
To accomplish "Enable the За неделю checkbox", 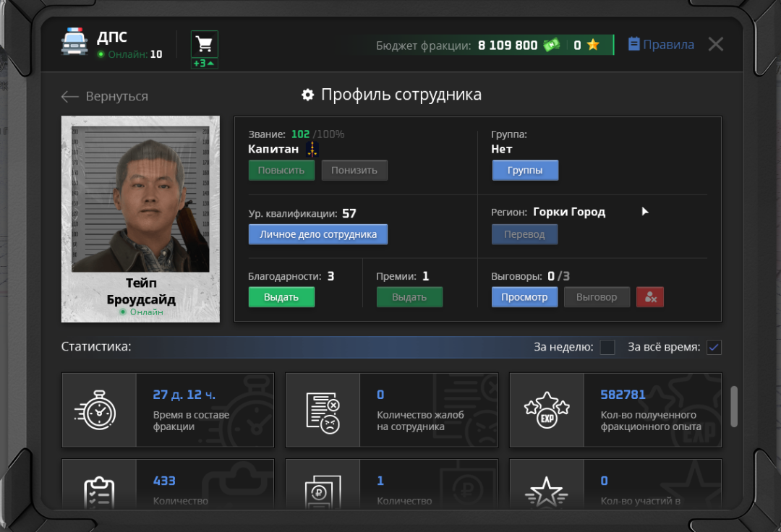I will tap(607, 348).
